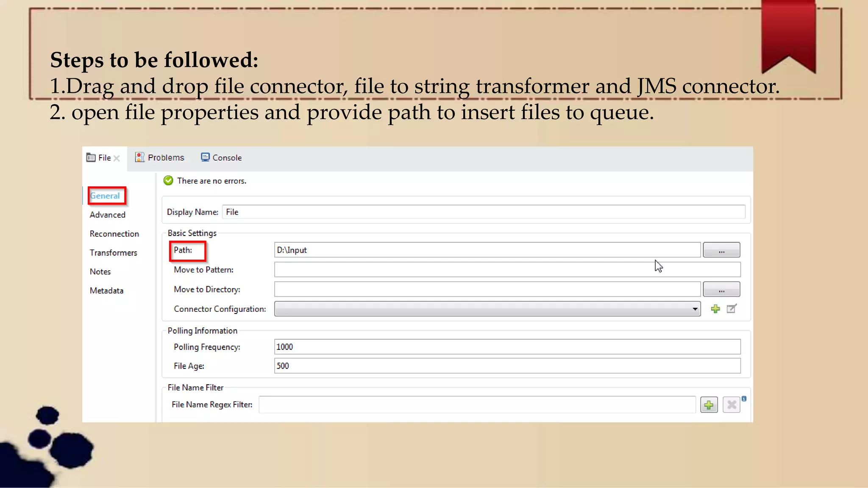Click the Console tab icon
This screenshot has height=488, width=868.
point(205,157)
